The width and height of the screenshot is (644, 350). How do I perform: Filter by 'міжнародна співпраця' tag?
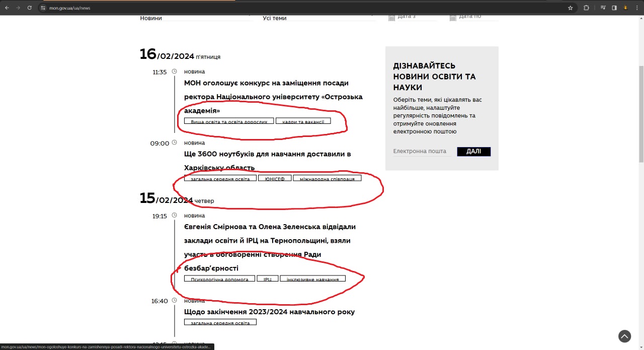click(x=327, y=178)
